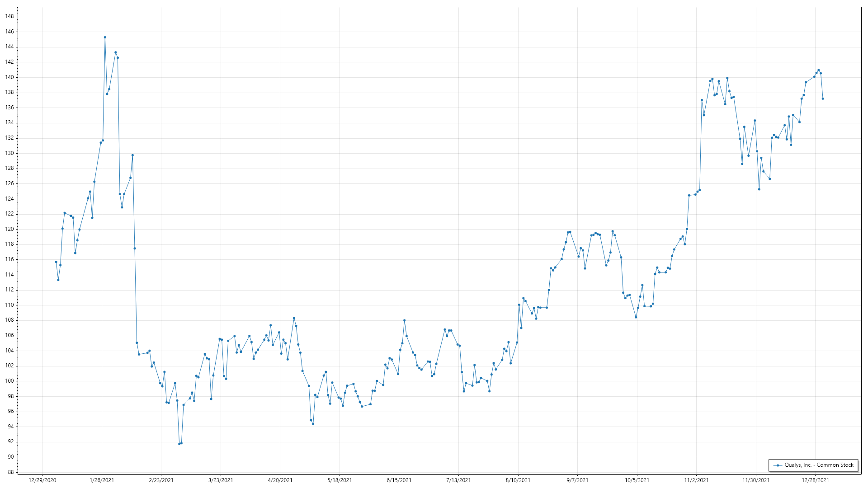
Task: Click the 100 y-axis value label
Action: tap(9, 381)
